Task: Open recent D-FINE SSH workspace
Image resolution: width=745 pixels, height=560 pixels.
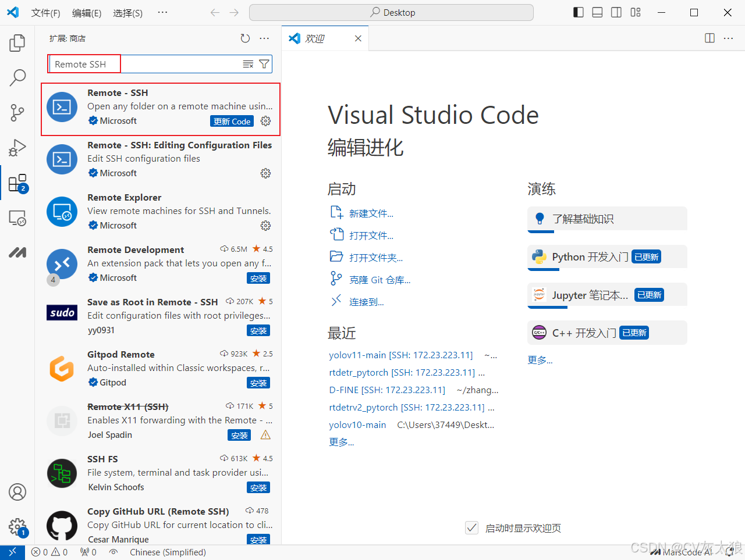Action: [x=387, y=390]
